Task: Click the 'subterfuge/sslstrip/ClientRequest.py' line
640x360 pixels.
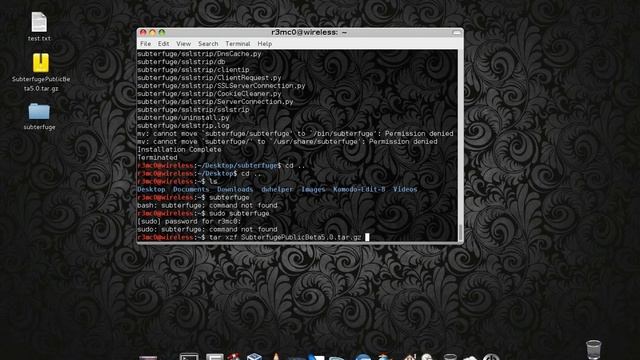Action: coord(209,78)
